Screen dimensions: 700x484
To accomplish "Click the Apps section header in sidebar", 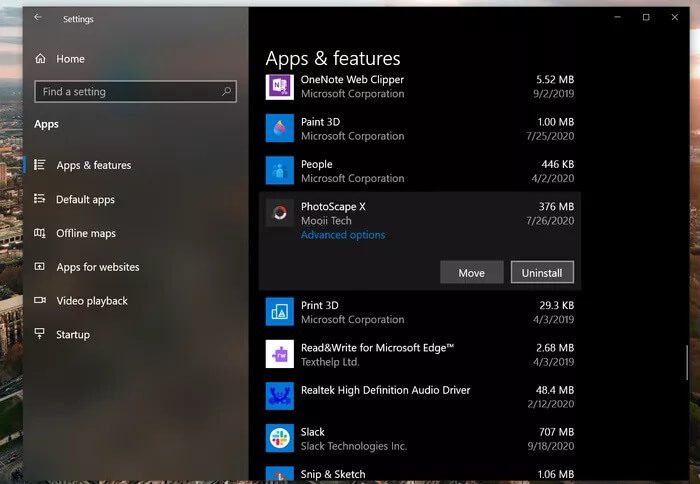I will tap(46, 124).
